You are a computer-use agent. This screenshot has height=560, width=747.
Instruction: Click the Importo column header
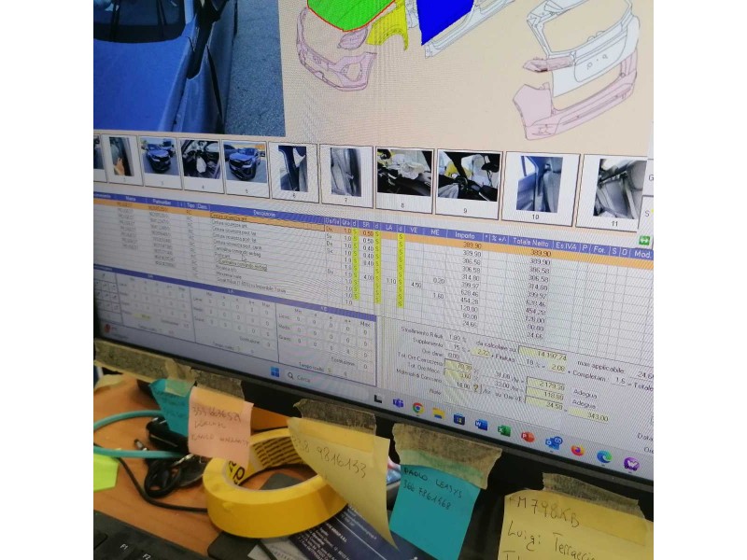coord(464,235)
